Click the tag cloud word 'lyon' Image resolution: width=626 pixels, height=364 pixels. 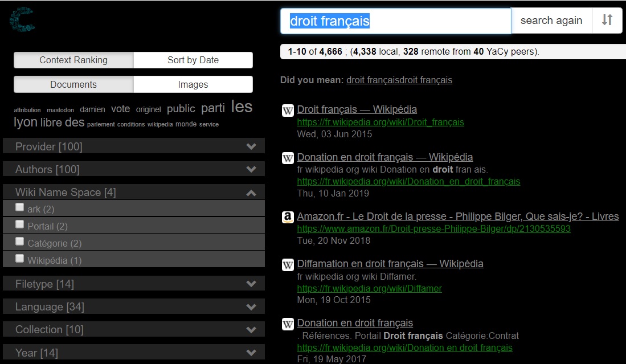point(26,122)
